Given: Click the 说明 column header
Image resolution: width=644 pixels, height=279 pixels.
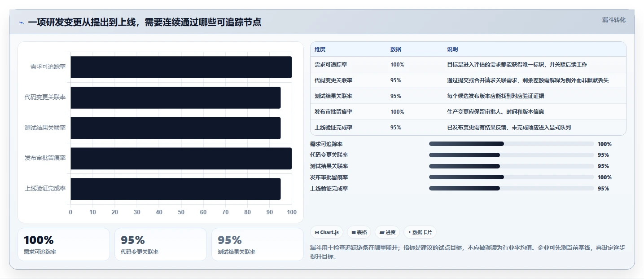Looking at the screenshot, I should pos(452,49).
